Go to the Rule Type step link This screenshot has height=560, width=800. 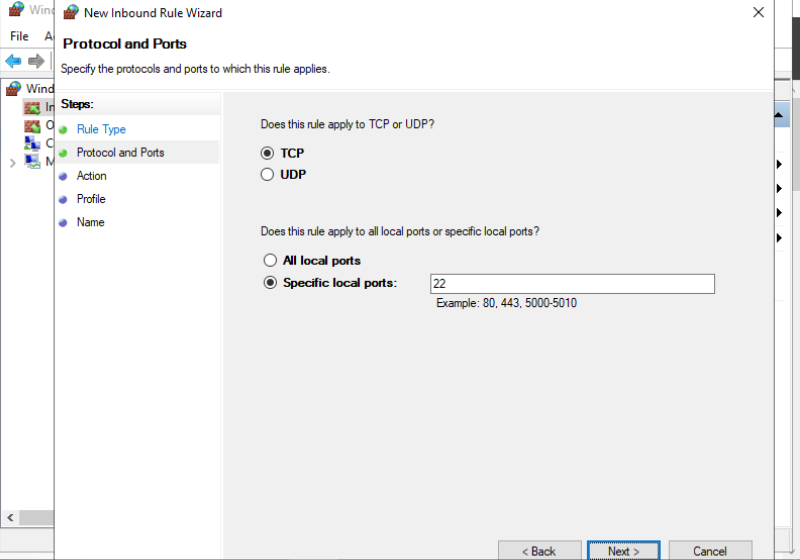[101, 129]
